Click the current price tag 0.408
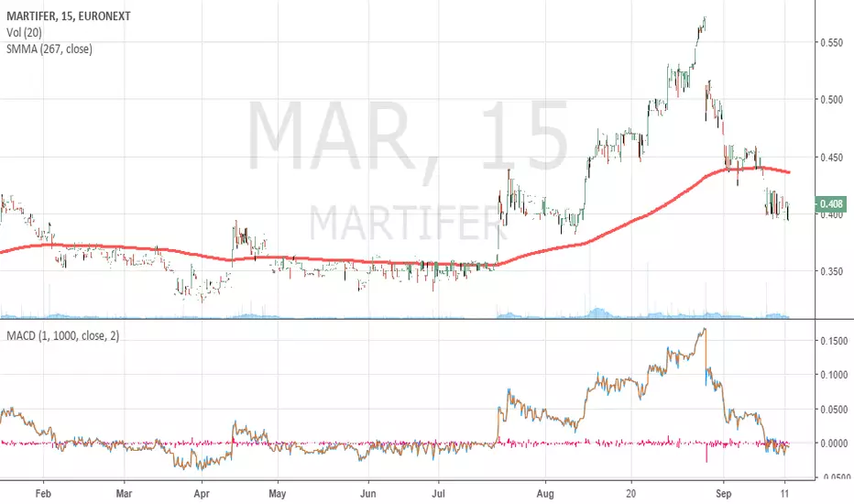The height and width of the screenshot is (504, 854). 830,203
